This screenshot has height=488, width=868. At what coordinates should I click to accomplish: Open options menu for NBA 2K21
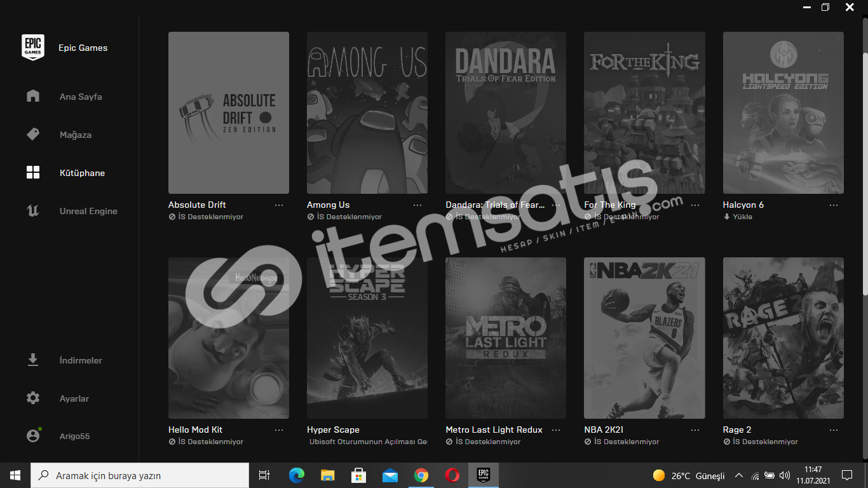(x=695, y=430)
